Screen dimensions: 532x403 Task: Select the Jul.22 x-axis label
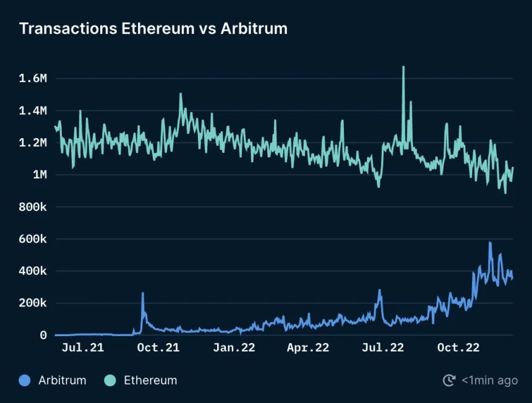tap(383, 348)
